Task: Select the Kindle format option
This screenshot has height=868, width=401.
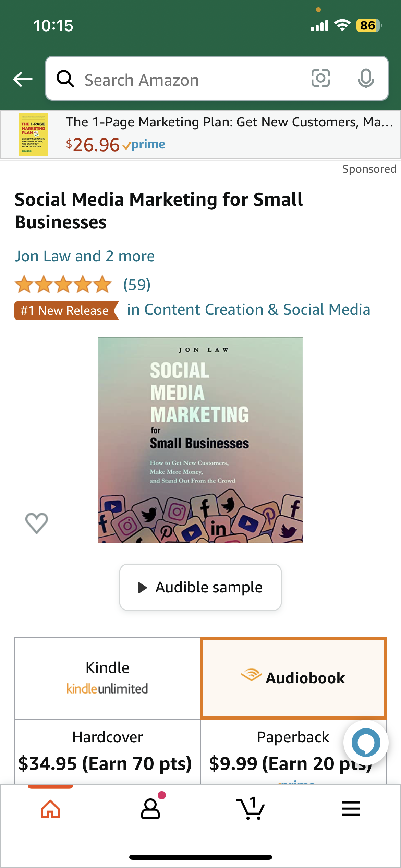Action: pos(108,678)
